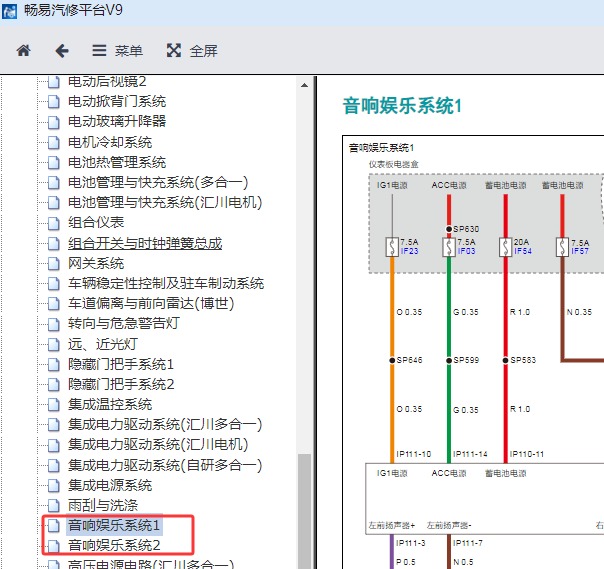
Task: Open 隐藏门把手系统2 entry
Action: (121, 384)
